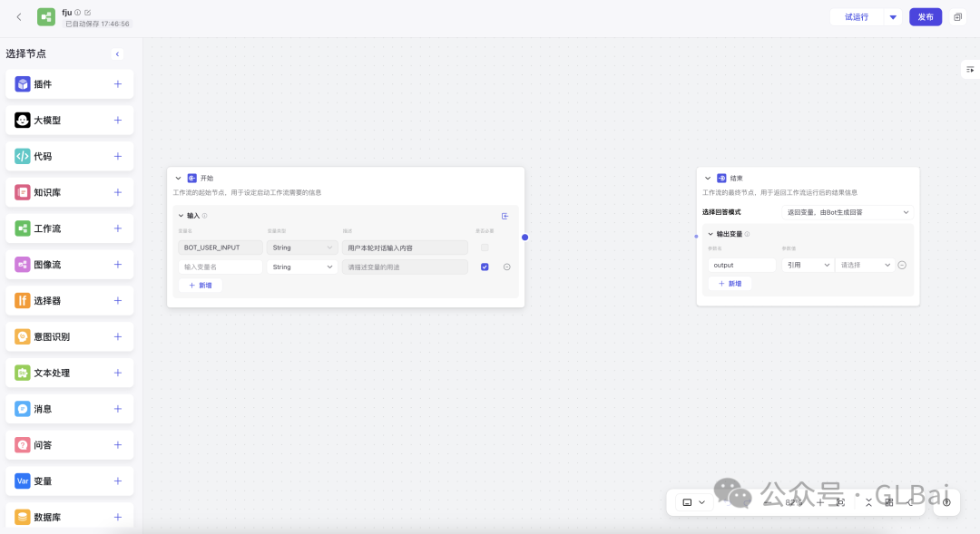Open the String type dropdown of the new variable
Viewport: 980px width, 534px height.
click(x=302, y=267)
